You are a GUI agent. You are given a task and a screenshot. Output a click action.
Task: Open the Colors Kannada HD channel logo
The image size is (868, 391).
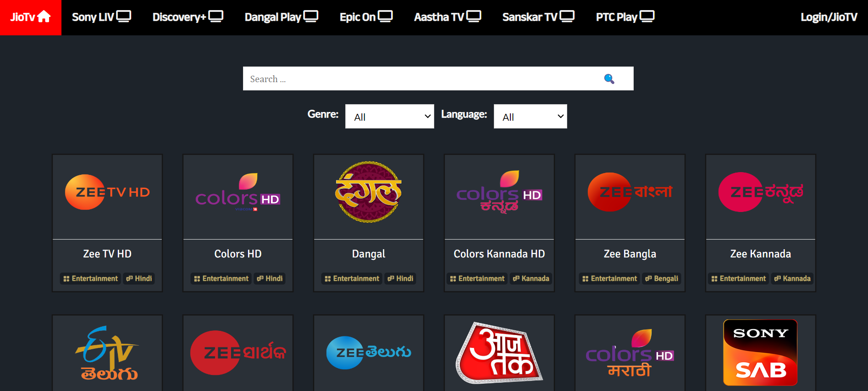[499, 192]
